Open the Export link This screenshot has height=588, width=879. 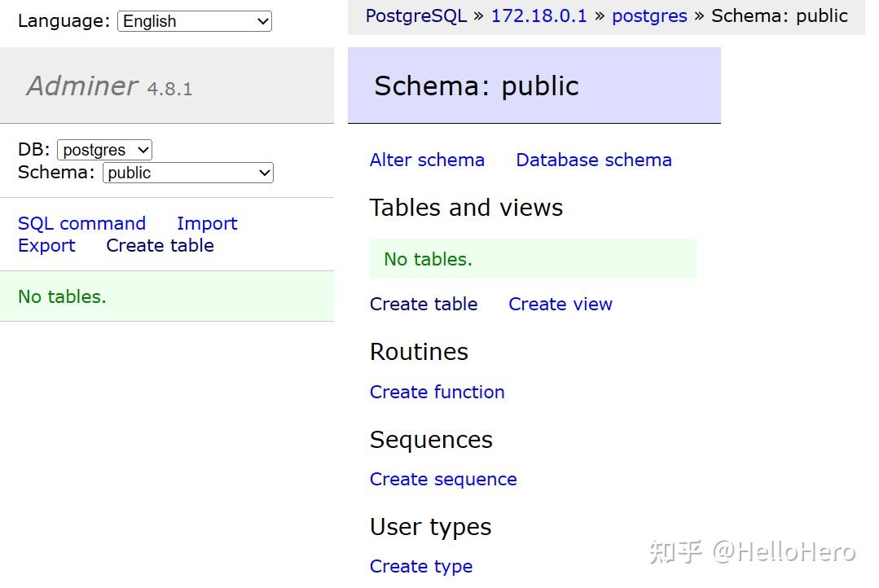pyautogui.click(x=46, y=245)
